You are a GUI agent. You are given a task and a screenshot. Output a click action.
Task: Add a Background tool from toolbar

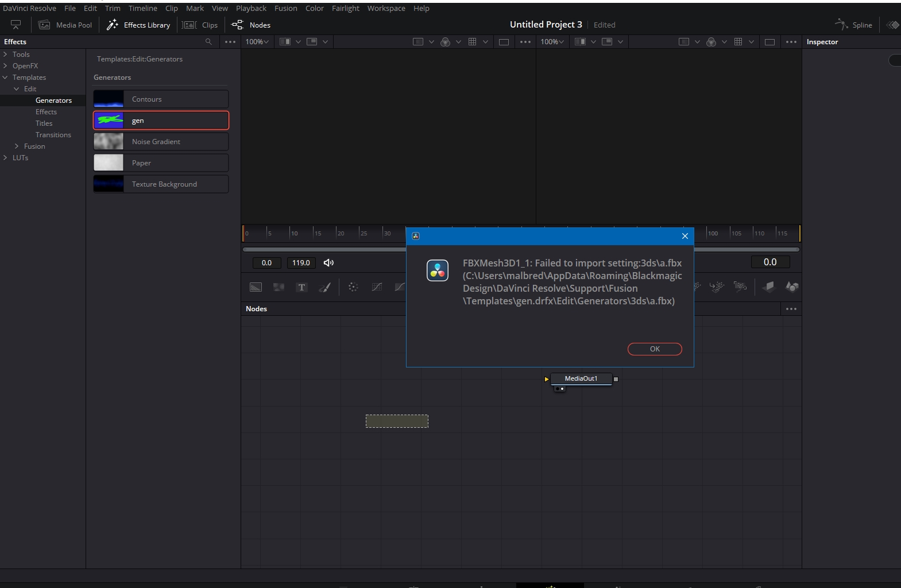256,287
